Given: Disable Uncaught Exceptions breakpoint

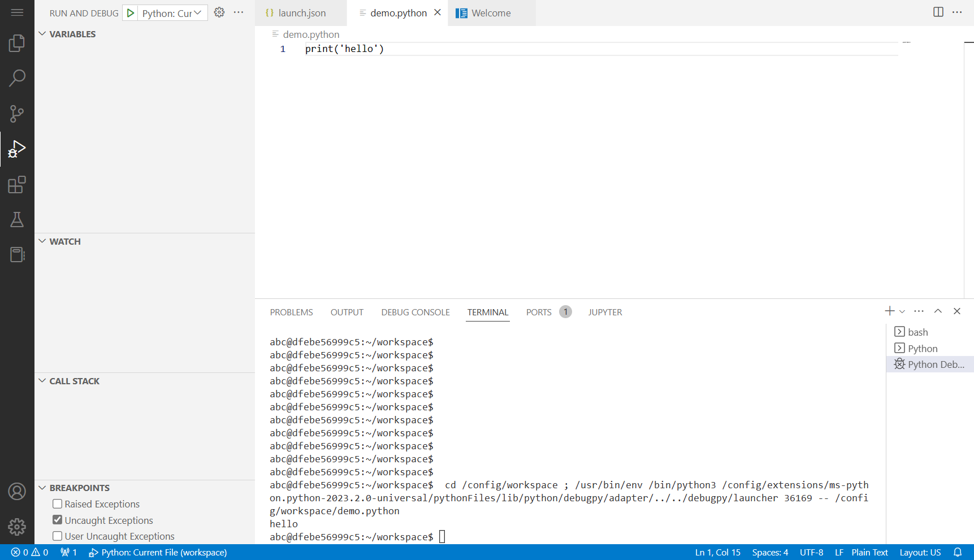Looking at the screenshot, I should [57, 520].
